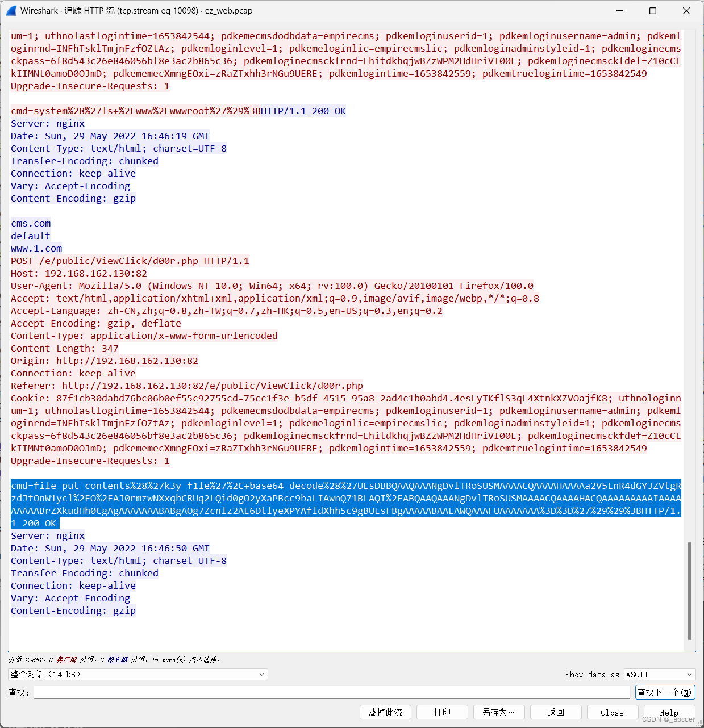This screenshot has width=704, height=728.
Task: Click the www.1.com response line
Action: tap(36, 249)
